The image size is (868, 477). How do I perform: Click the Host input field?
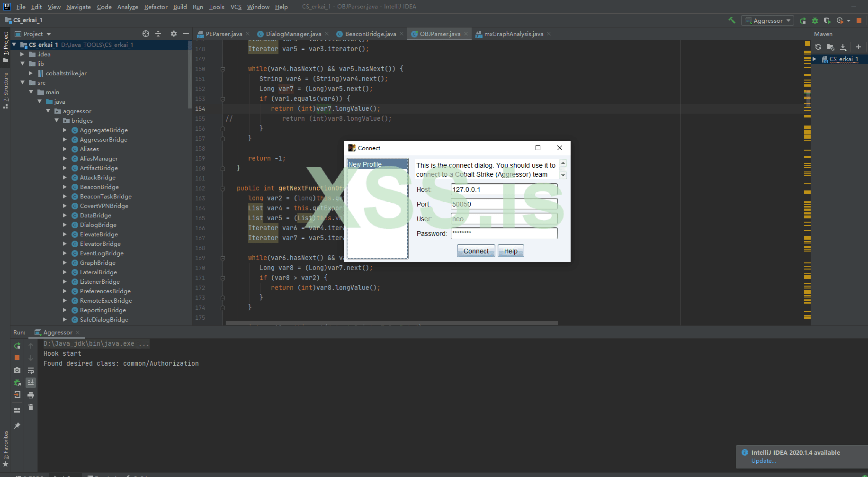pyautogui.click(x=504, y=189)
